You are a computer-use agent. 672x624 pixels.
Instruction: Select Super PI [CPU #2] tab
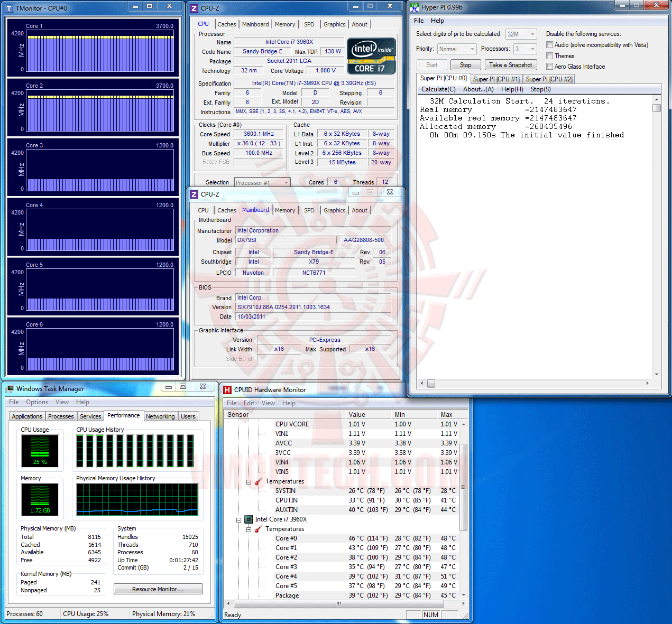[x=549, y=79]
